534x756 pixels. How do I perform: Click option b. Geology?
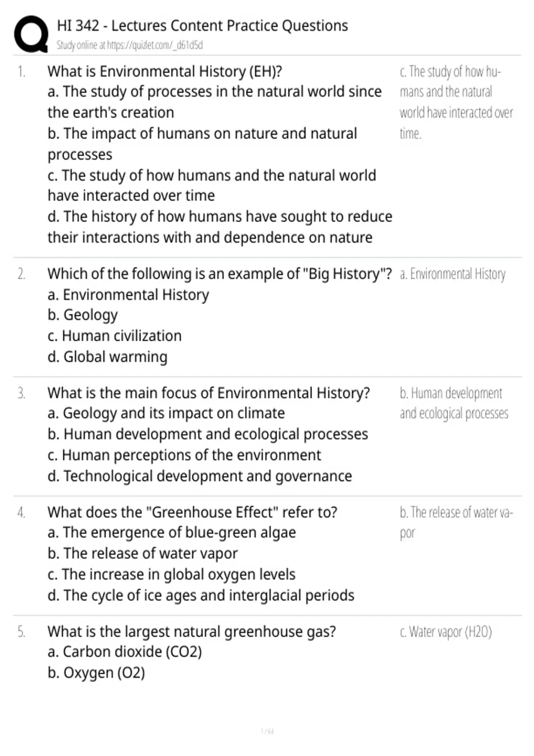[83, 315]
